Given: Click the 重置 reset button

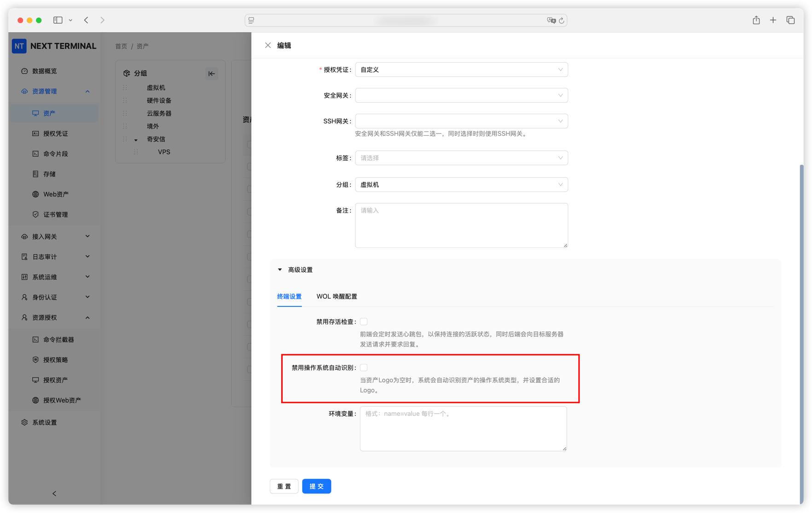Looking at the screenshot, I should (x=284, y=486).
